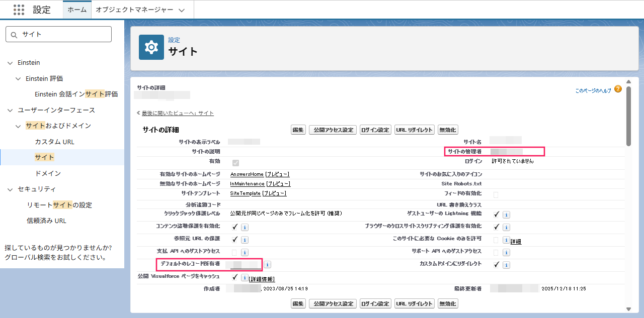Open リモートサイトの設定 in sidebar
The image size is (644, 318).
(x=59, y=205)
